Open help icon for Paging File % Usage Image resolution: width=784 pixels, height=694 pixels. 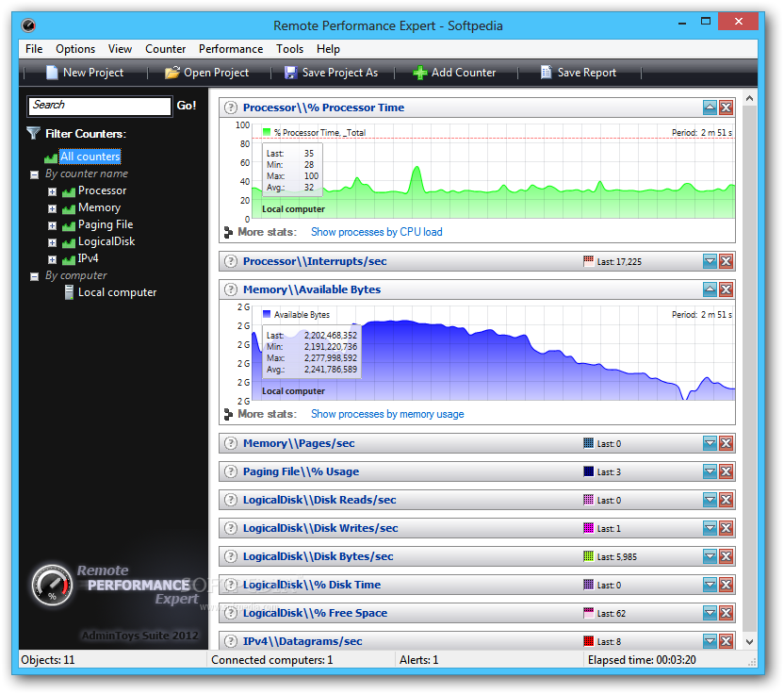231,471
